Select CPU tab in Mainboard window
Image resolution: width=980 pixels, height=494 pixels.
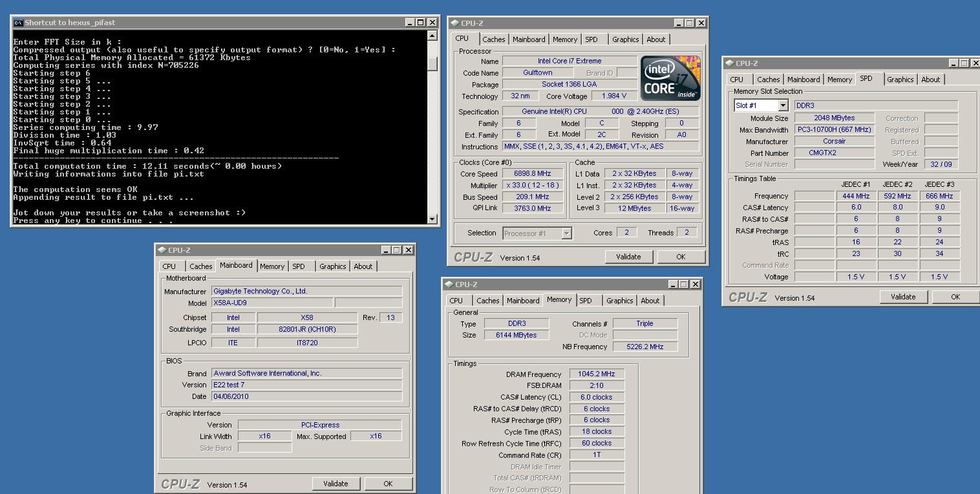(x=169, y=266)
